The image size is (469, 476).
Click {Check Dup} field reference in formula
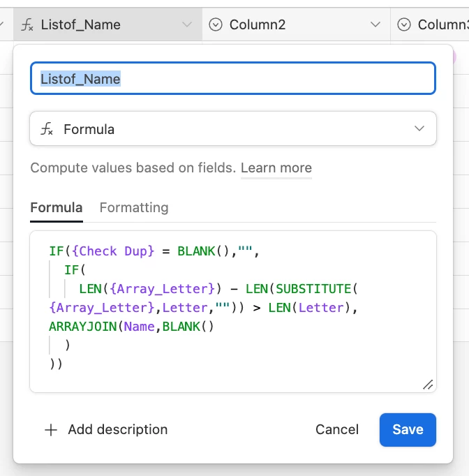pyautogui.click(x=113, y=251)
